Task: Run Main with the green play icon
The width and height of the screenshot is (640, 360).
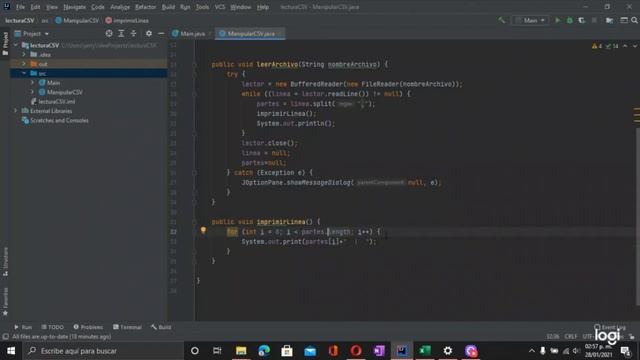Action: (558, 20)
